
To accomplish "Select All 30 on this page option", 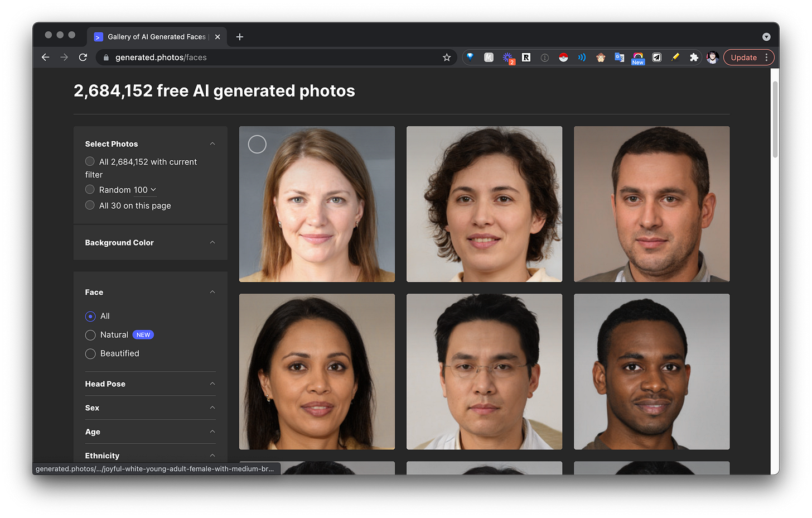I will coord(90,205).
